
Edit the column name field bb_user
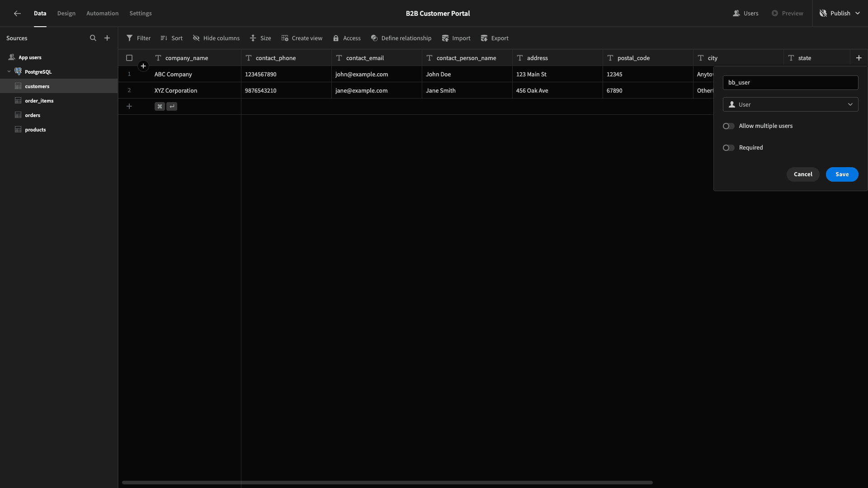(790, 83)
